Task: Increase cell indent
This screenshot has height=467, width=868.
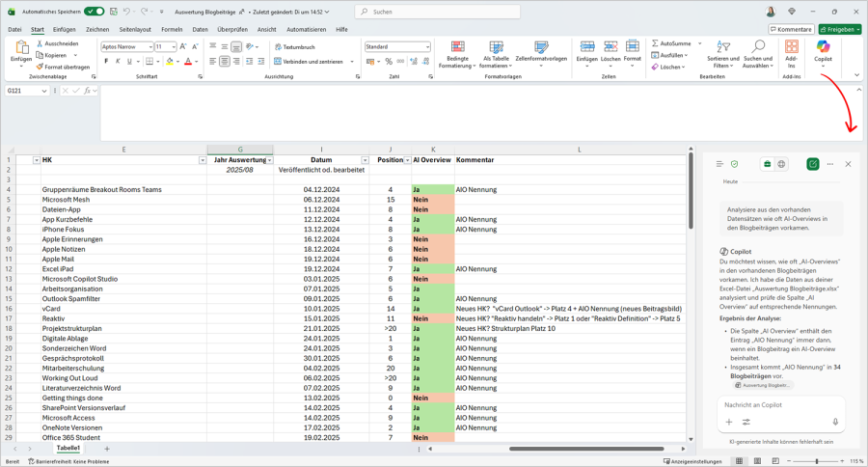Action: click(x=261, y=62)
